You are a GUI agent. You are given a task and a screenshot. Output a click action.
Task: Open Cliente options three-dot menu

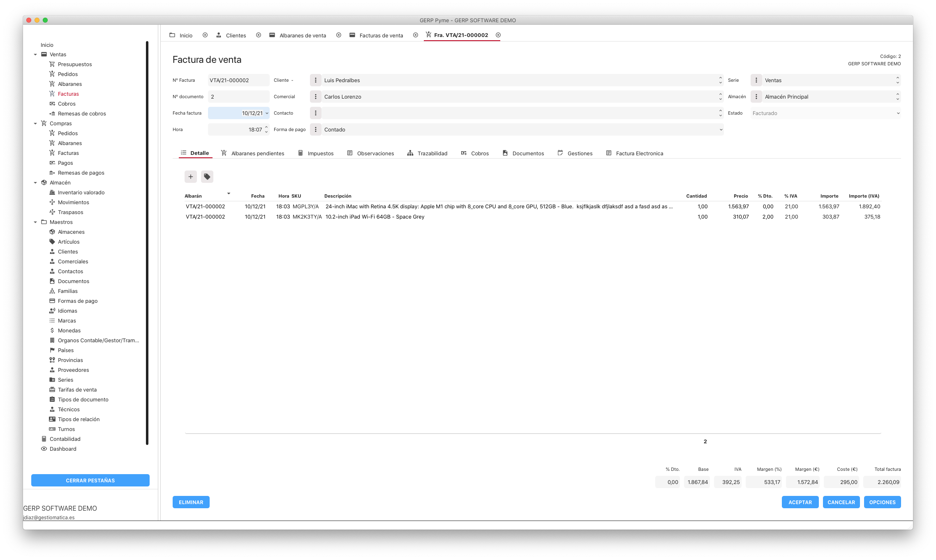(315, 80)
